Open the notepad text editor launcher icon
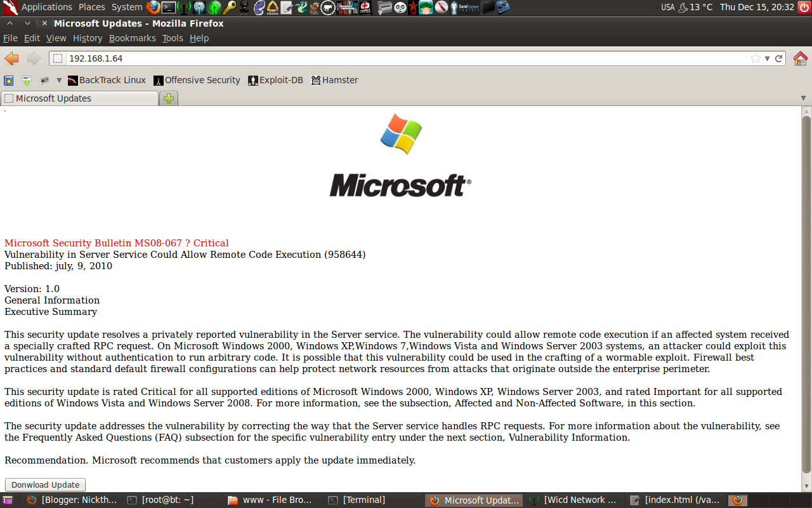 pyautogui.click(x=287, y=8)
